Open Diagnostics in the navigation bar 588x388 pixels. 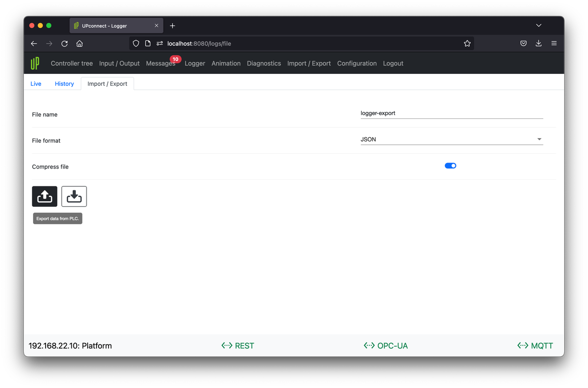click(264, 63)
